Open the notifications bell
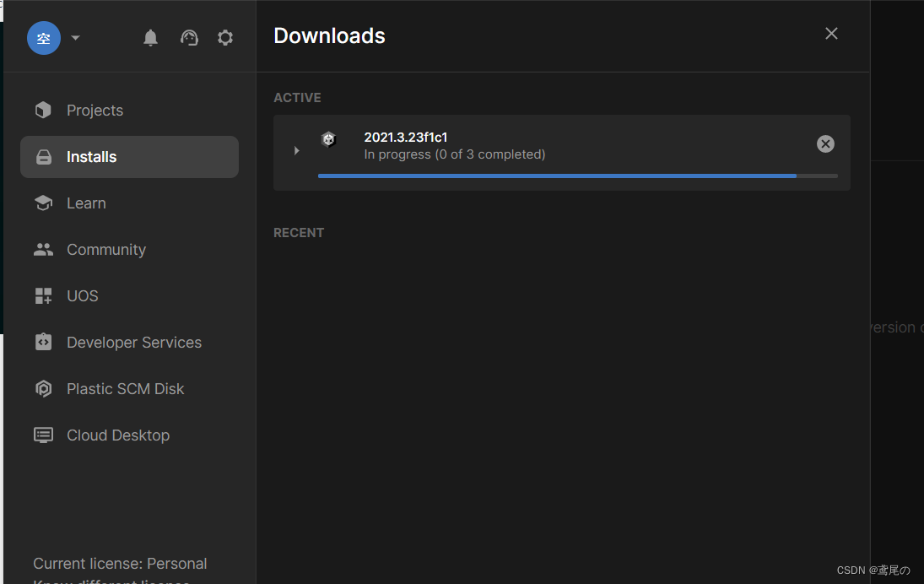Image resolution: width=924 pixels, height=584 pixels. (x=150, y=38)
